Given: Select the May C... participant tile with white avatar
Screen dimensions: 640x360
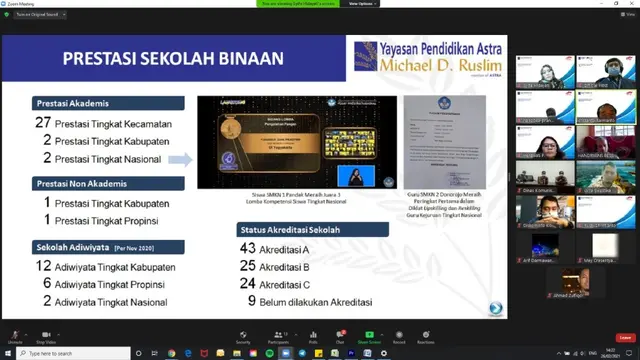Looking at the screenshot, I should pos(606,248).
